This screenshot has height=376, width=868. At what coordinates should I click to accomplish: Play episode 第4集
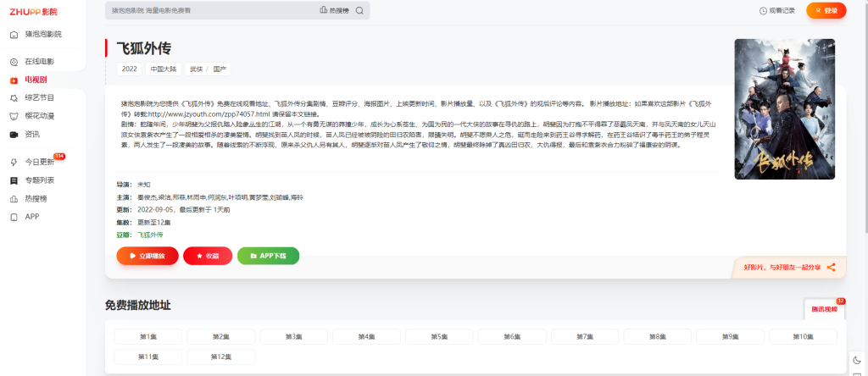(x=366, y=337)
